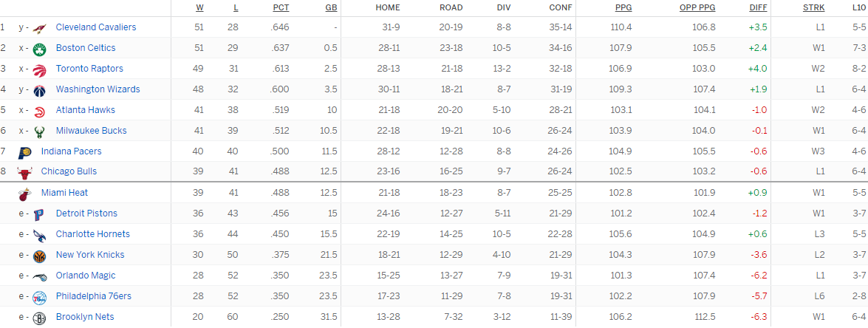
Task: Sort standings by the W column
Action: pyautogui.click(x=200, y=7)
